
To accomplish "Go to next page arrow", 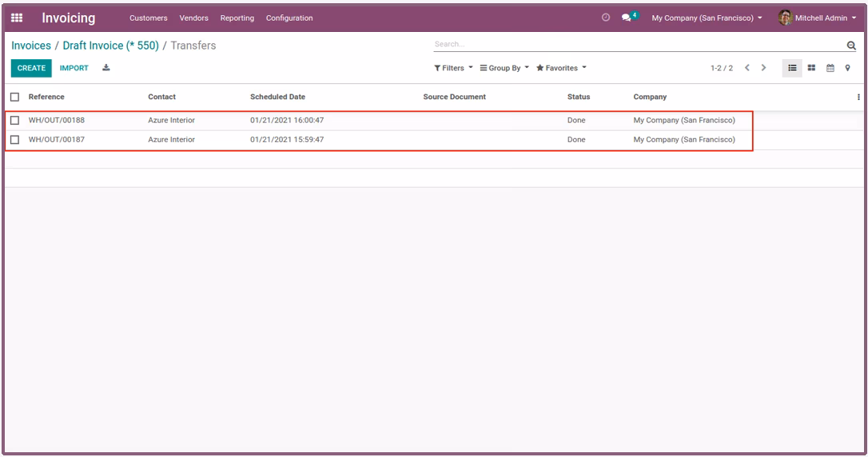I will [763, 68].
